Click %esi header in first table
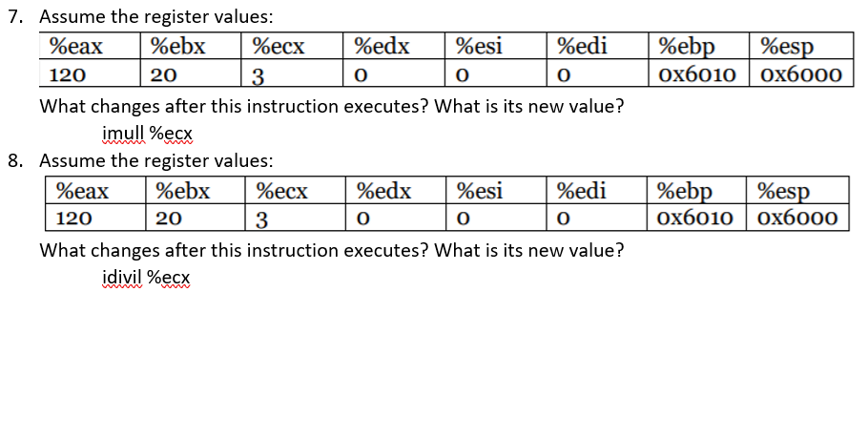Viewport: 868px width, 438px height. coord(495,46)
